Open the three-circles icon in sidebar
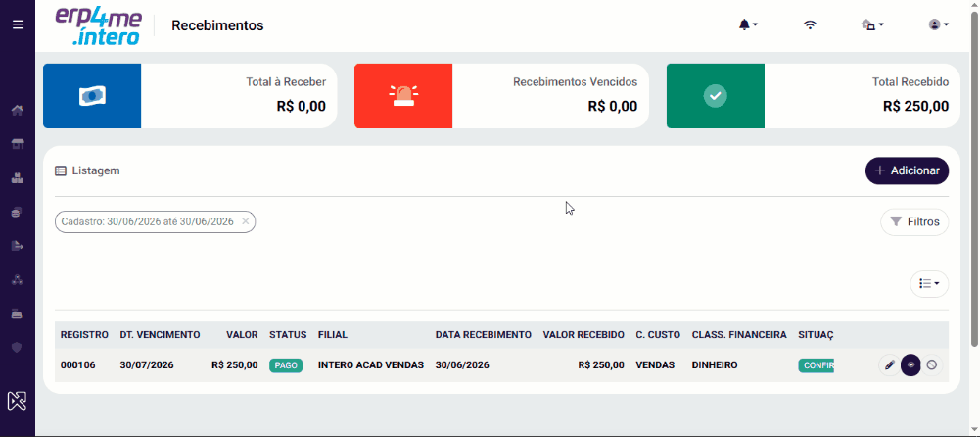 tap(18, 279)
